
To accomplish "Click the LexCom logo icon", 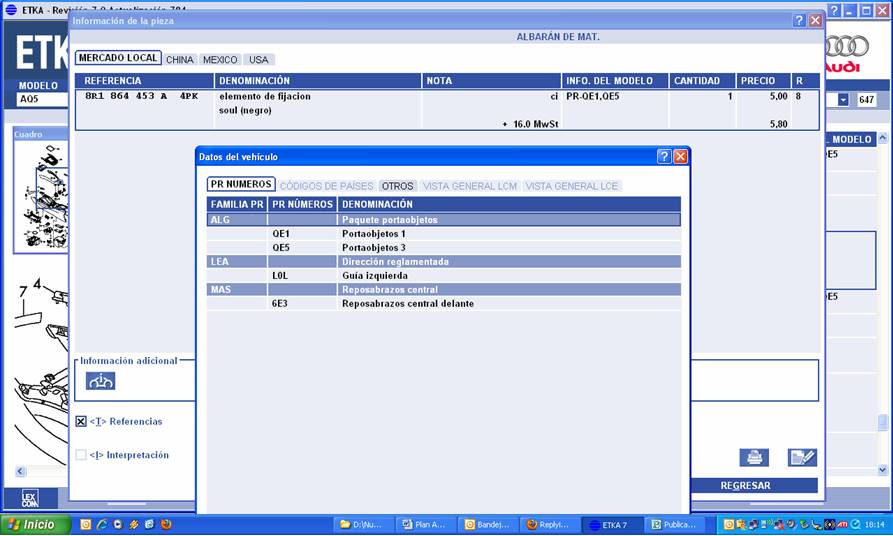I will pos(31,499).
